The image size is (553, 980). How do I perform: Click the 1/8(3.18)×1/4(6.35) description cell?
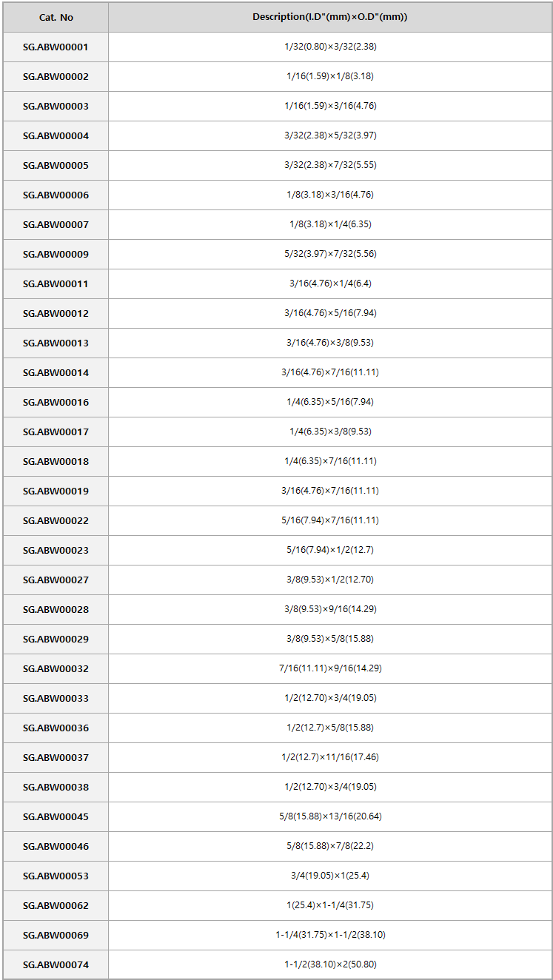330,224
